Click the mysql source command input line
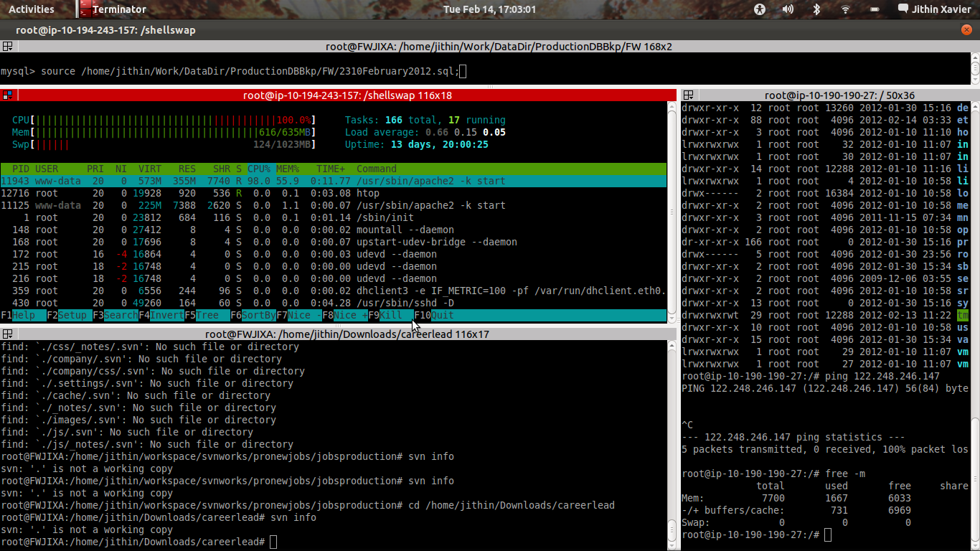The width and height of the screenshot is (980, 551). click(233, 71)
